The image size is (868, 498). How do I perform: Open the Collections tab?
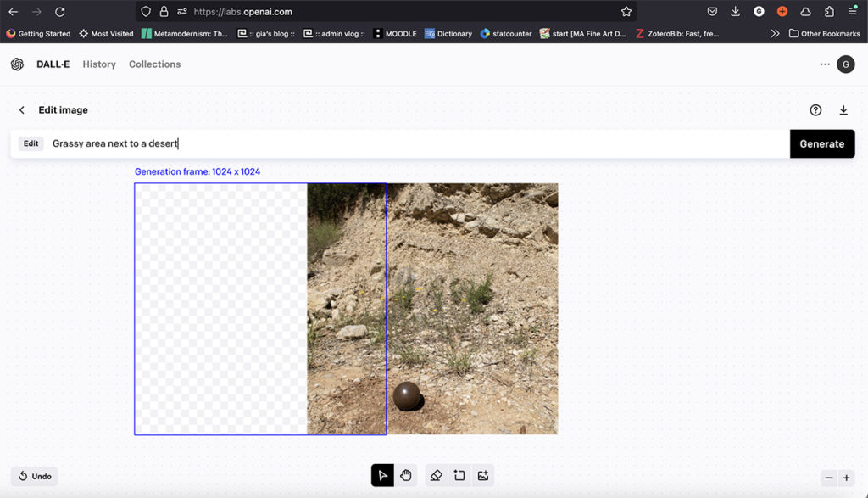coord(154,64)
